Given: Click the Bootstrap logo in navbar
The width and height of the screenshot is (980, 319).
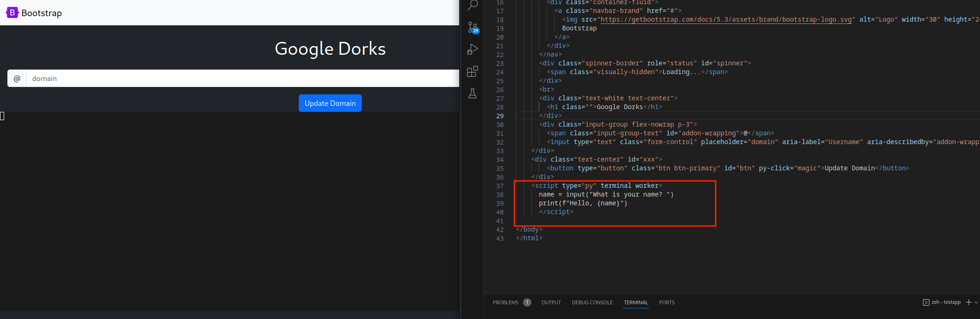Looking at the screenshot, I should (12, 13).
